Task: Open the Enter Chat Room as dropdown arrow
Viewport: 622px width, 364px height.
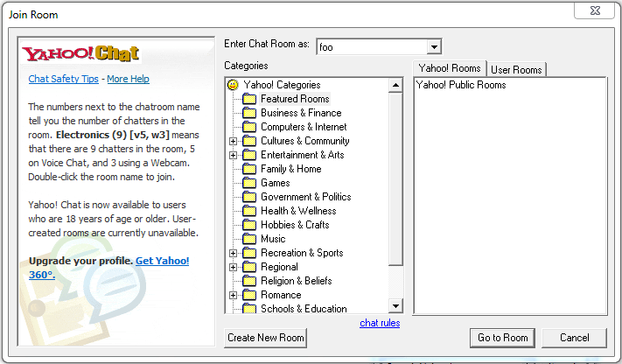Action: click(434, 47)
